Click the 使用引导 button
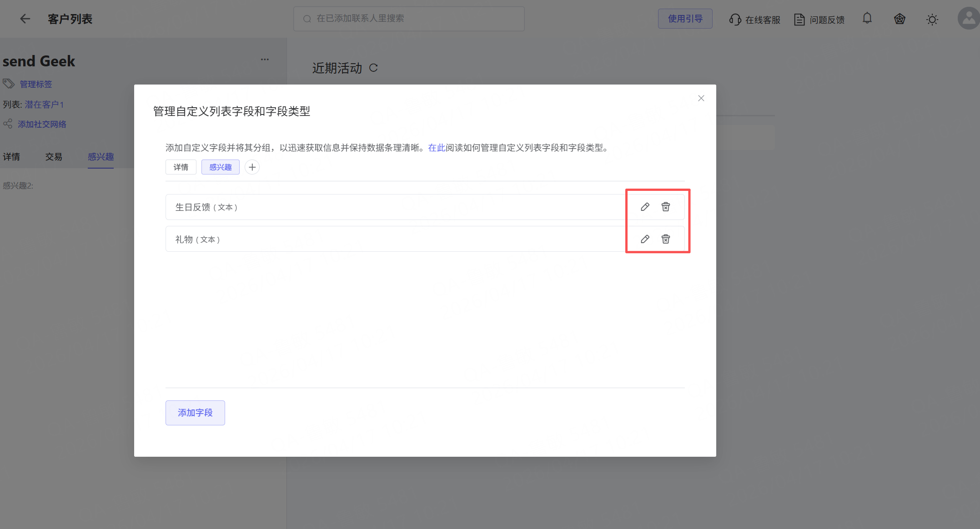The width and height of the screenshot is (980, 529). pyautogui.click(x=685, y=19)
